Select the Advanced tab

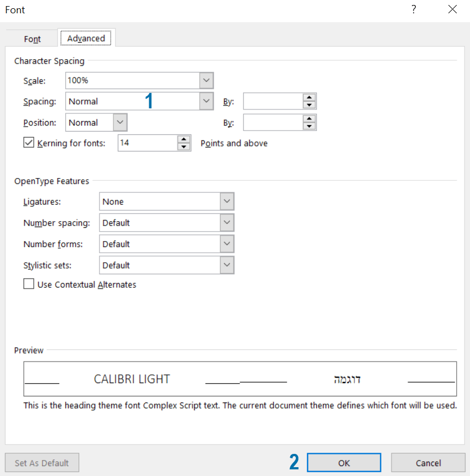86,39
